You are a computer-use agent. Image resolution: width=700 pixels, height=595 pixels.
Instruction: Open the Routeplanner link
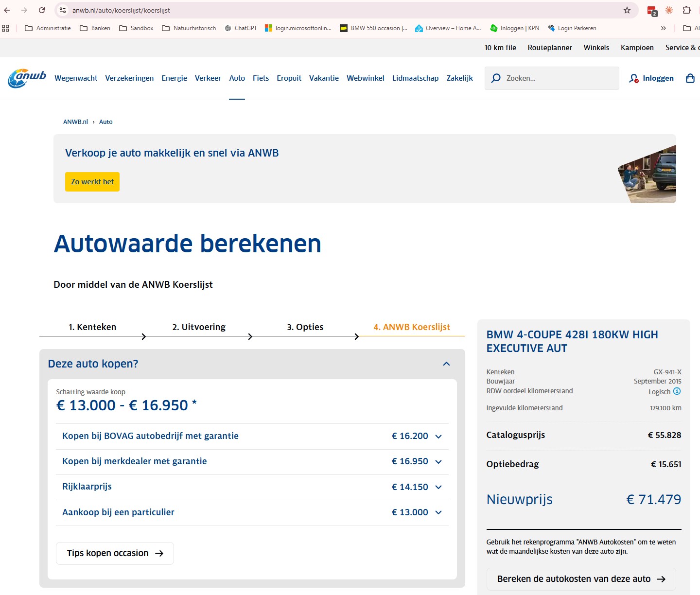pyautogui.click(x=550, y=48)
